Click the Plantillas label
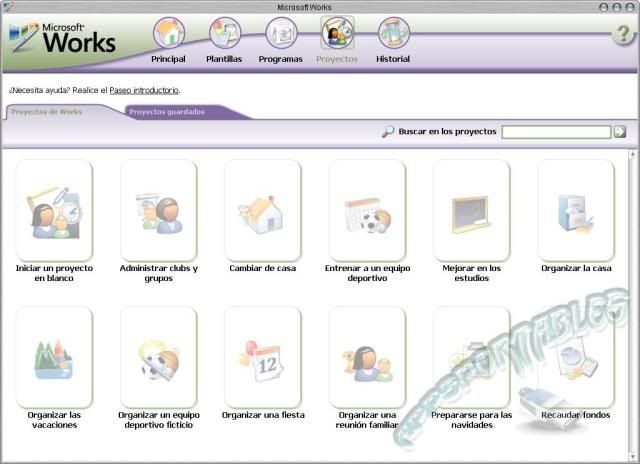 coord(224,59)
